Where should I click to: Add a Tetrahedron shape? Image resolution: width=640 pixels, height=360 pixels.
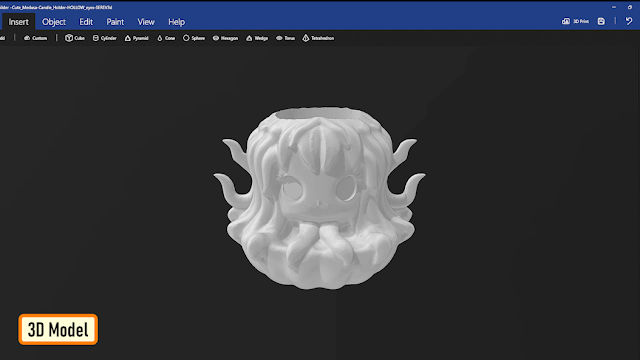pyautogui.click(x=318, y=38)
